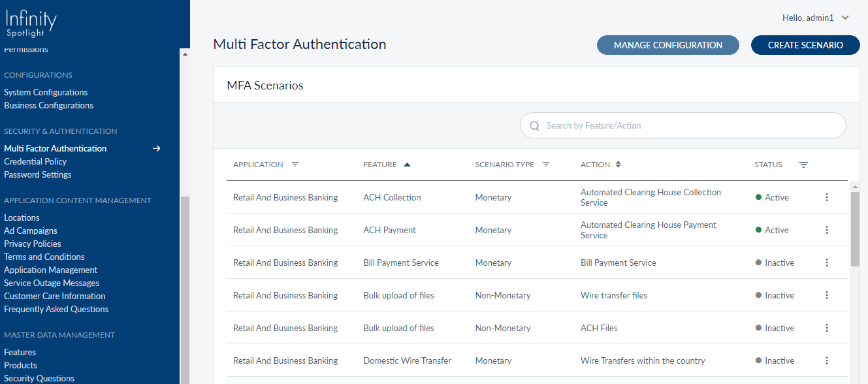This screenshot has width=868, height=384.
Task: Click the Infinity Spotlight logo
Action: 31,23
